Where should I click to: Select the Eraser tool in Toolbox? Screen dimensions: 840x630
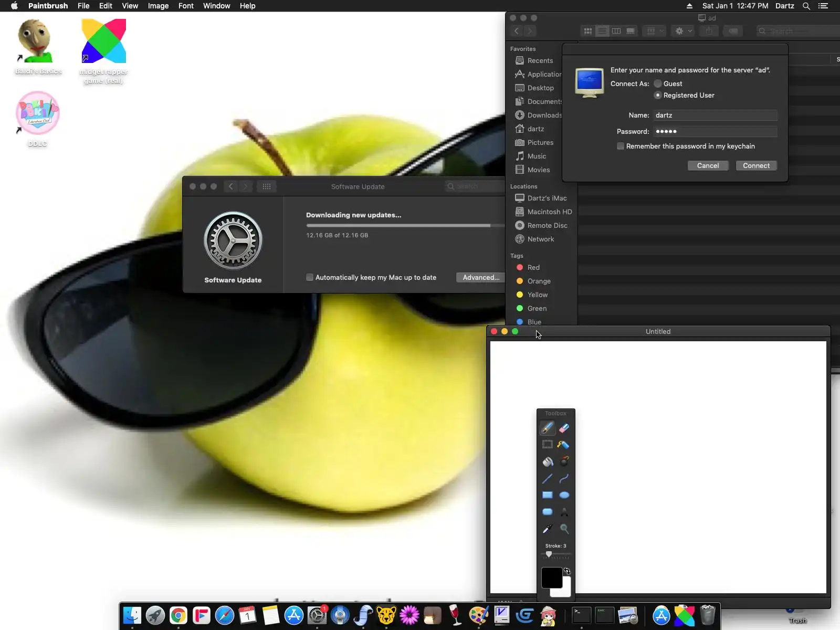click(x=564, y=428)
